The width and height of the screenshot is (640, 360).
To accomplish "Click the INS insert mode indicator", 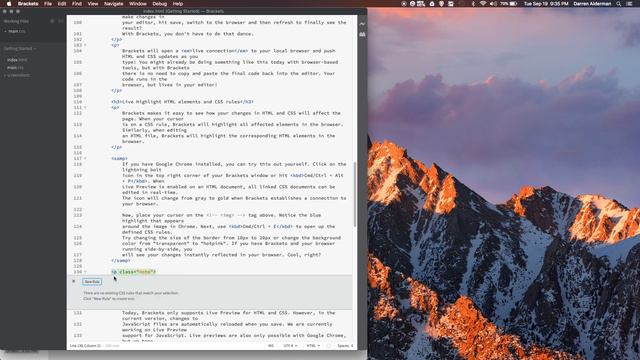I will click(x=271, y=346).
